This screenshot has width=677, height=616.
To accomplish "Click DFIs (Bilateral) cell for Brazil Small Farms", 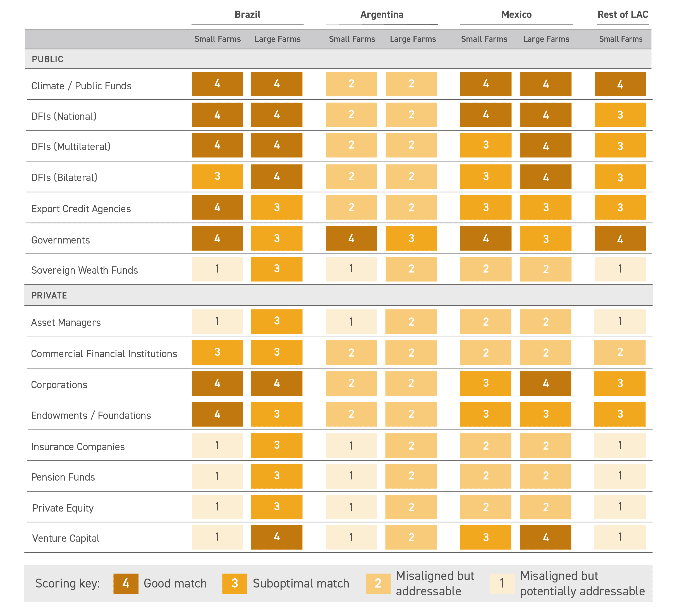I will click(x=217, y=176).
